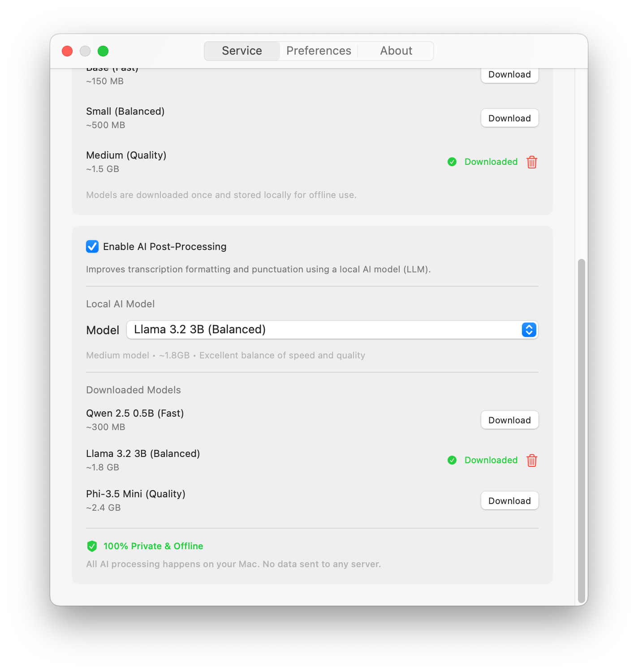Download the Small (Balanced) model
The width and height of the screenshot is (638, 672).
(x=509, y=118)
